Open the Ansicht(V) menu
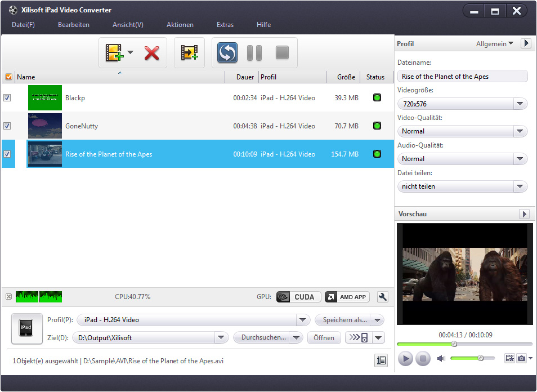537x392 pixels. (x=128, y=25)
